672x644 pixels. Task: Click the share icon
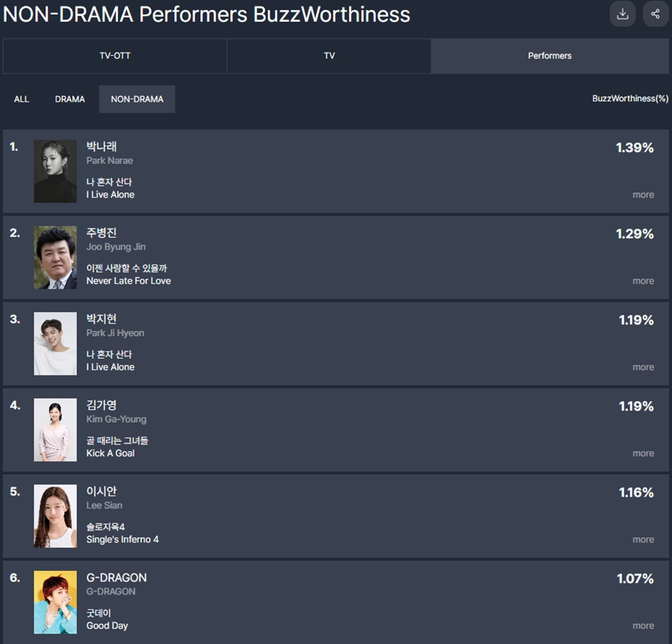click(x=655, y=14)
